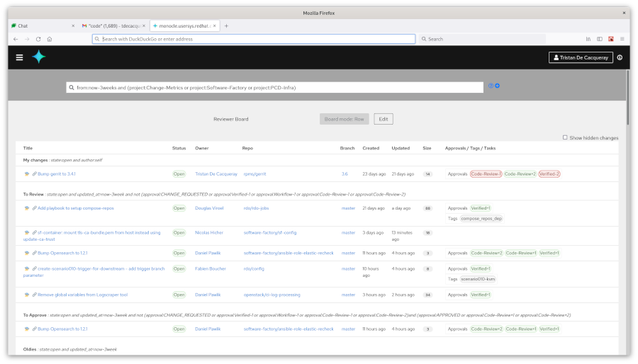
Task: Click the Monocle query search field
Action: 274,87
